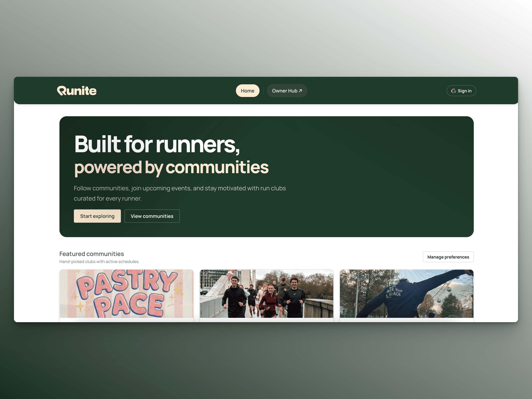Click the Google icon in Sign in
The height and width of the screenshot is (399, 532).
pos(453,91)
